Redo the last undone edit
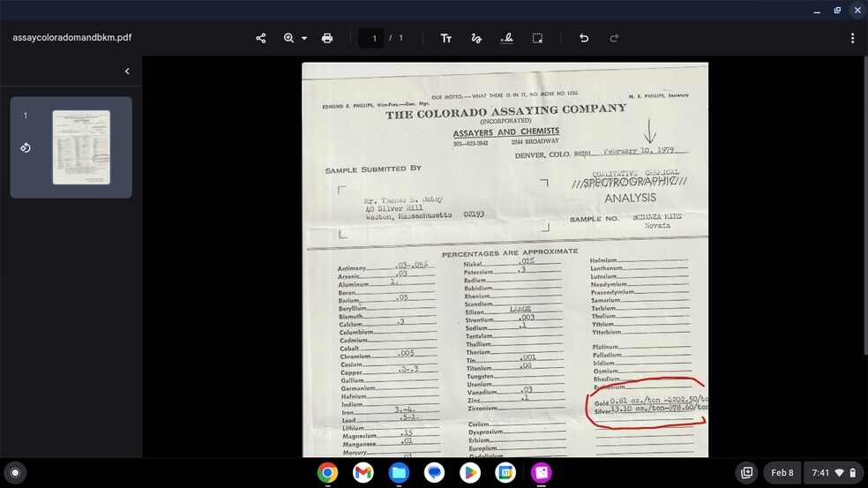The image size is (868, 488). pos(614,38)
